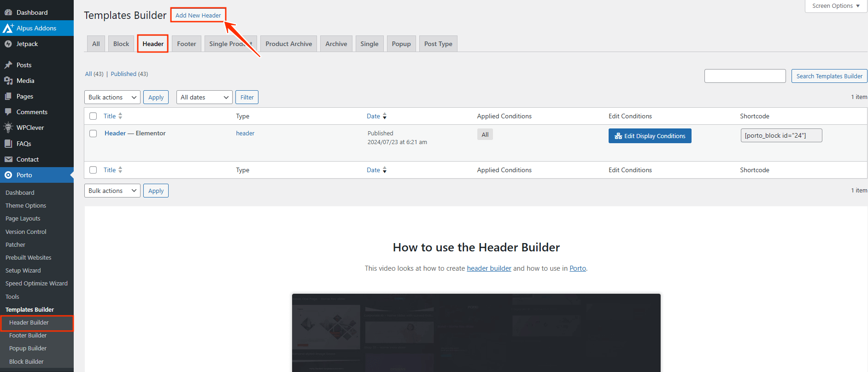The image size is (868, 372).
Task: Switch to the Footer tab
Action: click(x=187, y=44)
